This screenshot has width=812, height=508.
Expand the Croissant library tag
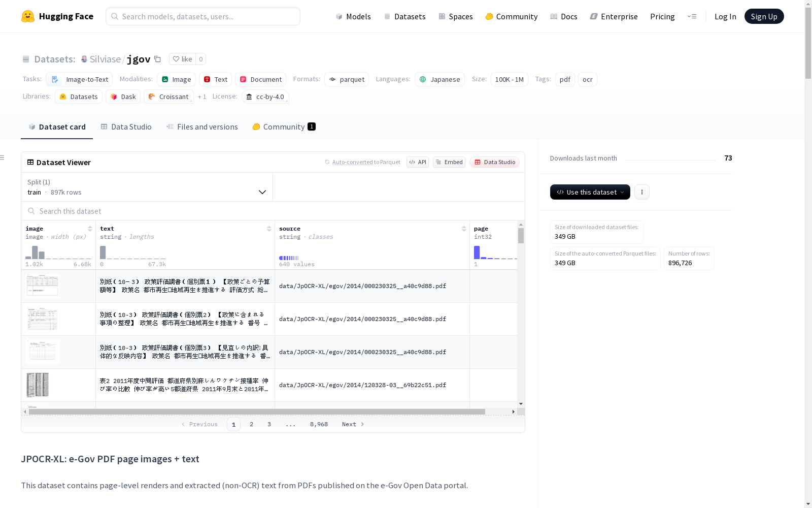(168, 97)
